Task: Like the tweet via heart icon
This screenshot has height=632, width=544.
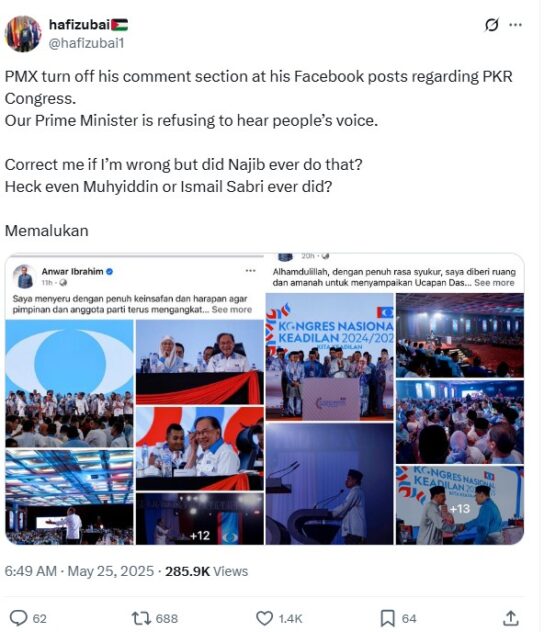Action: (x=264, y=618)
